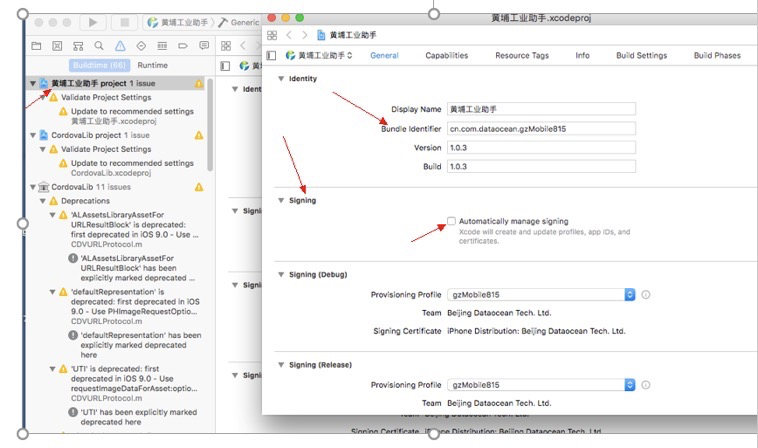Toggle targets list sidebar icon in back window
The image size is (758, 448).
click(x=225, y=66)
